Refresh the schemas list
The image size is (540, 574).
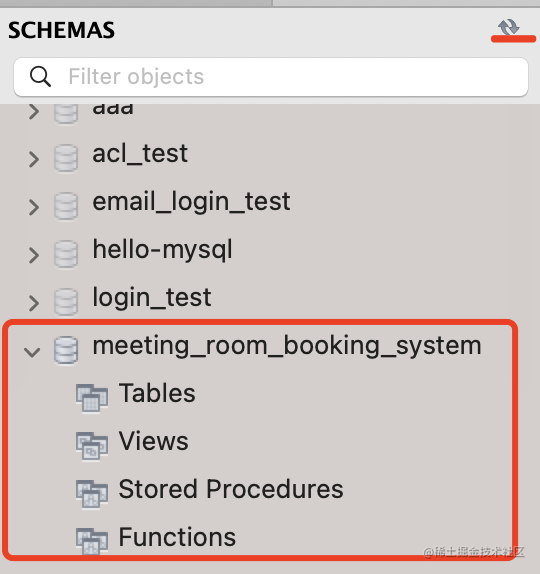coord(509,27)
